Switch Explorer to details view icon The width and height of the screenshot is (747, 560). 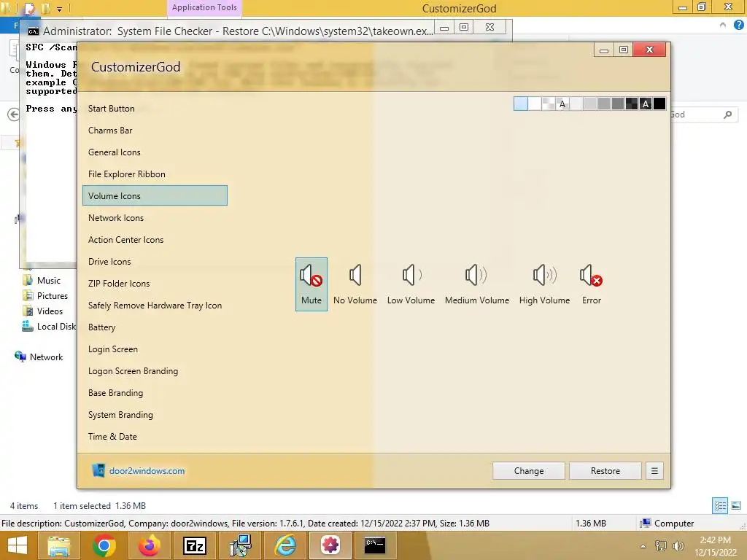[x=720, y=506]
